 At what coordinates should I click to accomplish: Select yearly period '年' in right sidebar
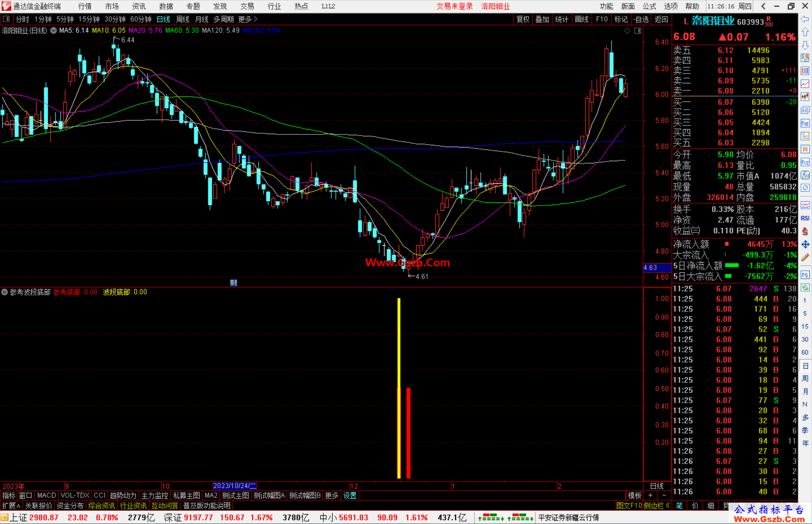pyautogui.click(x=805, y=443)
